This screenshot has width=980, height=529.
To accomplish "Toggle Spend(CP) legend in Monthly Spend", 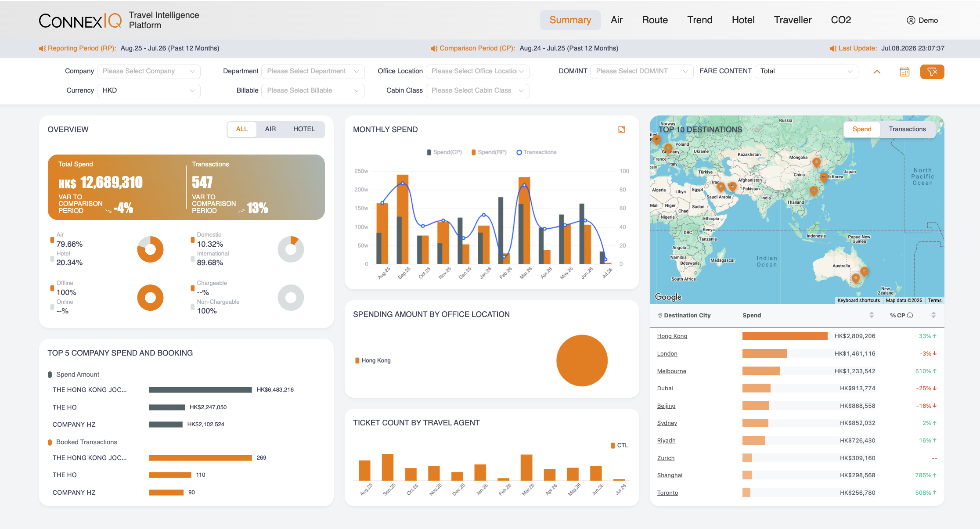I will click(444, 152).
